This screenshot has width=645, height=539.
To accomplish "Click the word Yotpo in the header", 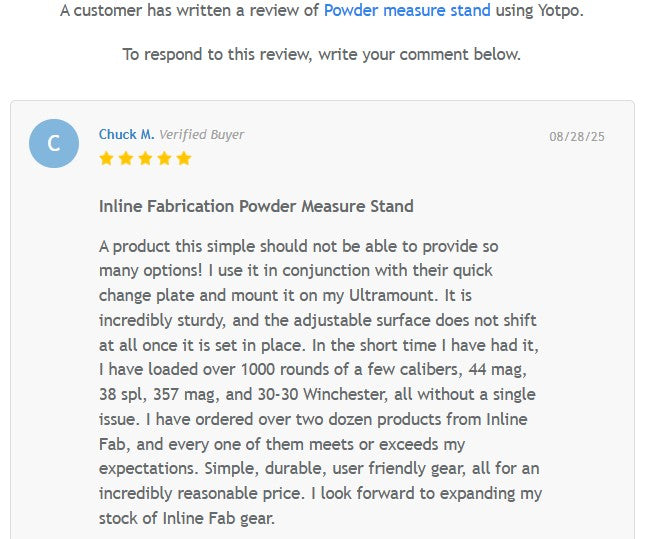I will 560,11.
